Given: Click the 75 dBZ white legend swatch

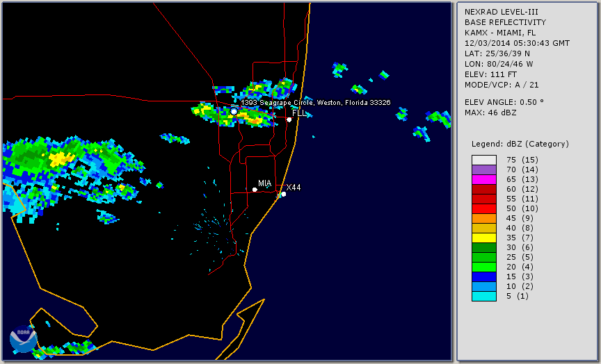Looking at the screenshot, I should (484, 160).
